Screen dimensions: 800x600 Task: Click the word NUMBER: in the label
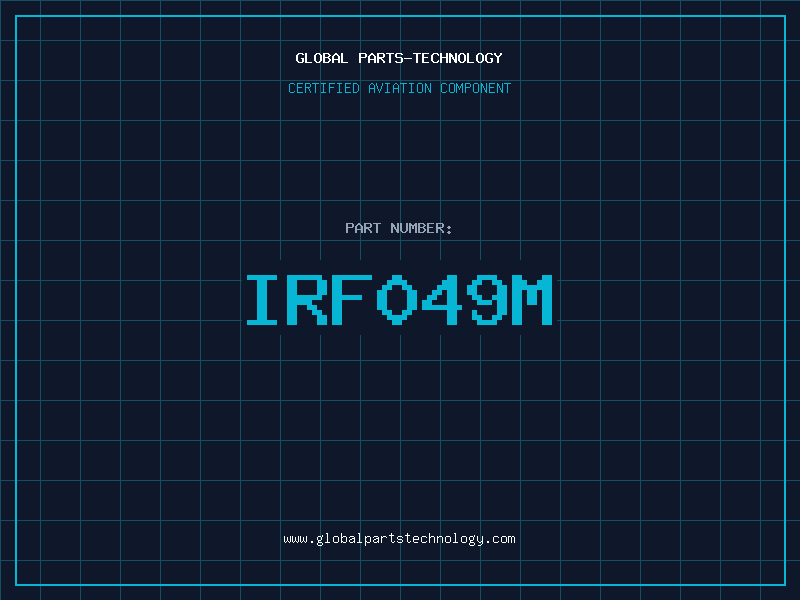point(422,228)
